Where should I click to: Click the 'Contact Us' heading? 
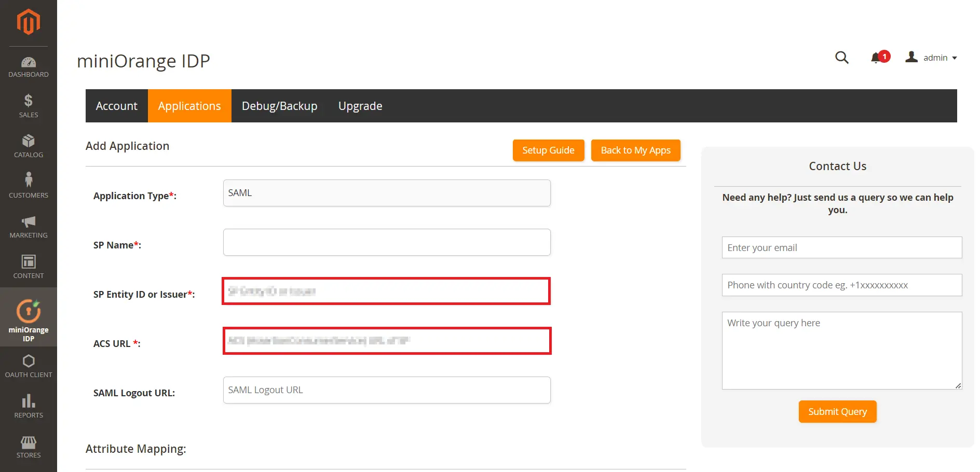coord(838,166)
